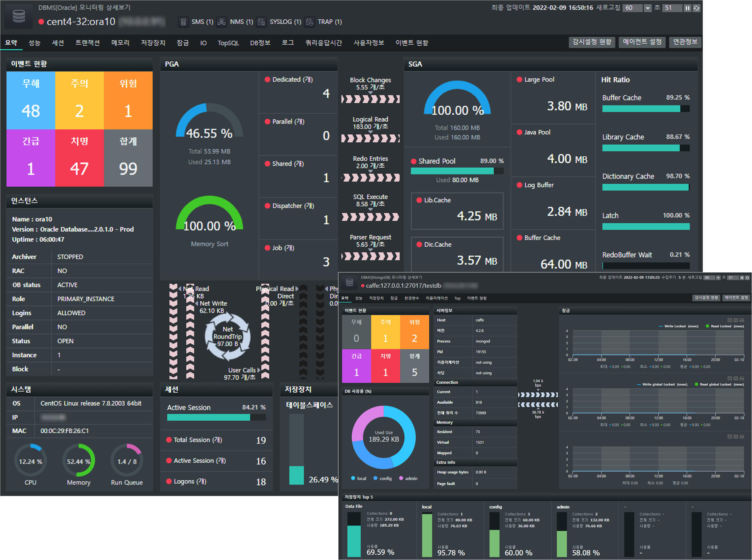The image size is (752, 560).
Task: Open the 리플리케이션 tab in MongoDB window
Action: (436, 298)
